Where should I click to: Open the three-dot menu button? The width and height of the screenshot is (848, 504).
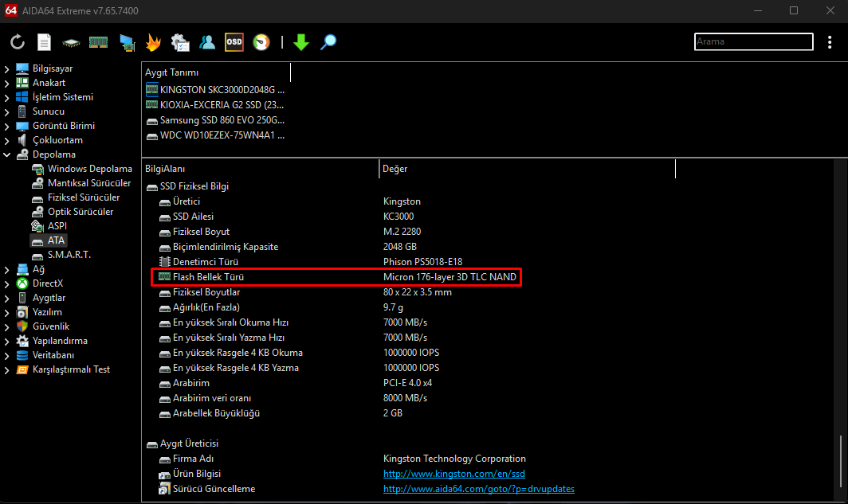pos(830,42)
